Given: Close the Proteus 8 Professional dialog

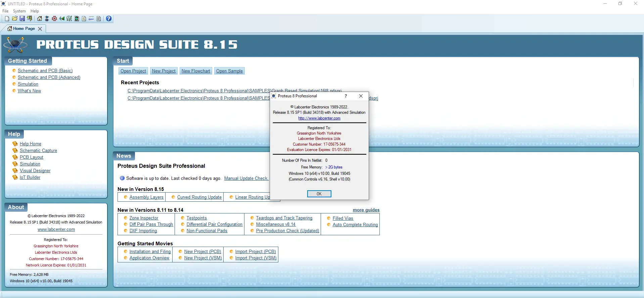Looking at the screenshot, I should [361, 96].
